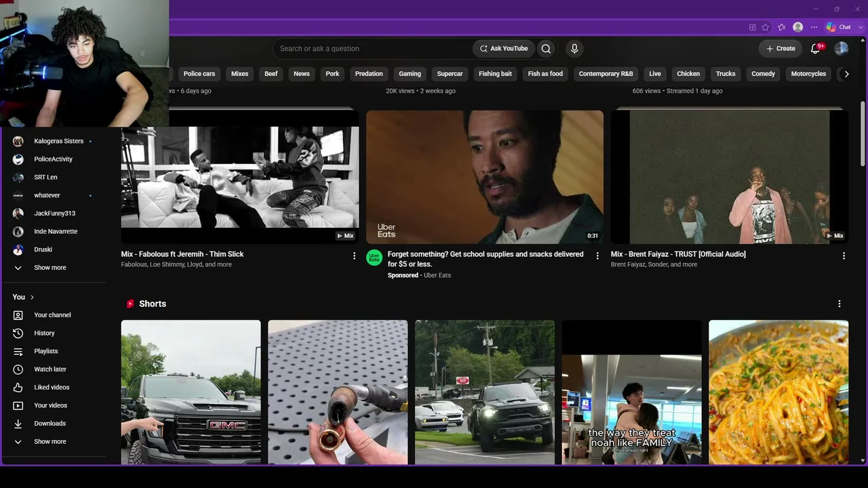Open the You section chevron
The width and height of the screenshot is (868, 488).
(x=32, y=297)
